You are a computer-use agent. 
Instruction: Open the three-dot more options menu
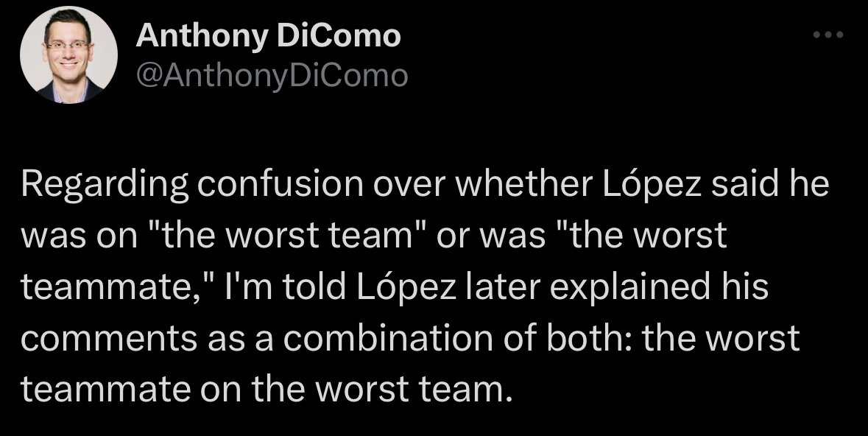point(828,35)
